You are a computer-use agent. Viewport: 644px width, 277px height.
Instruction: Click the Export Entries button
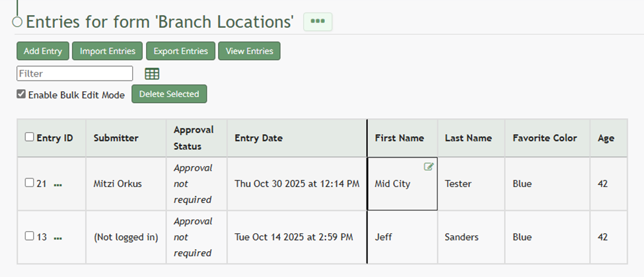point(180,51)
